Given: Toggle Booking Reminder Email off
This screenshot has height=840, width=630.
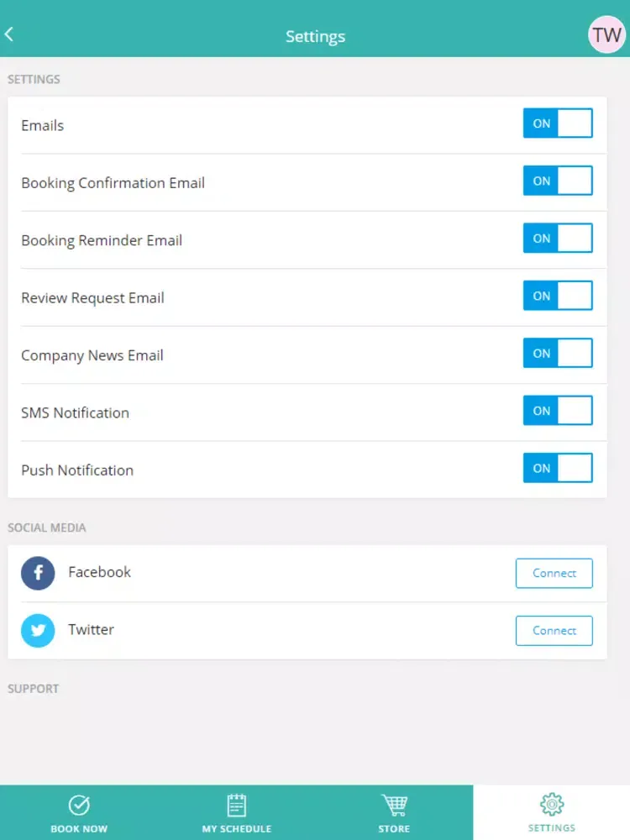Looking at the screenshot, I should tap(558, 238).
